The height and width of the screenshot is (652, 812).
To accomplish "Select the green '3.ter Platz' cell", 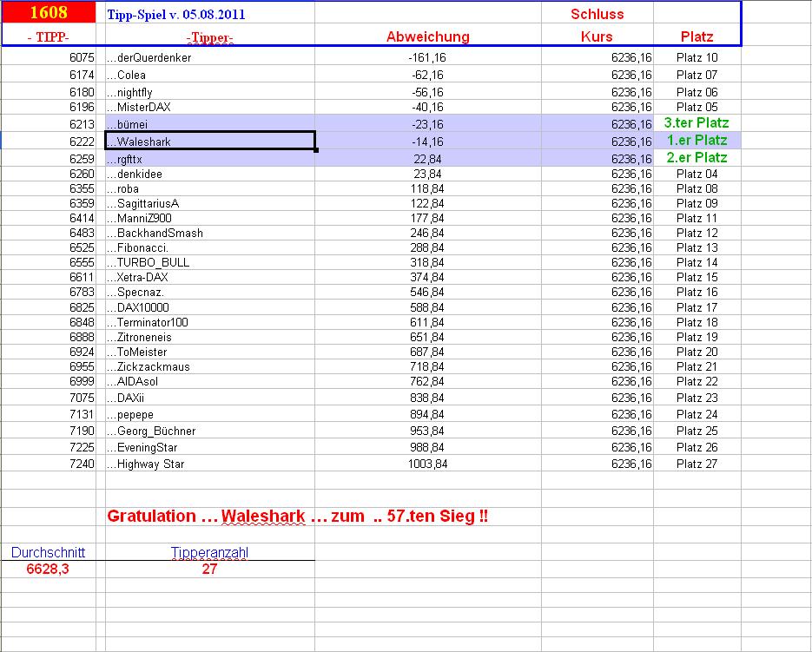I will [x=696, y=122].
